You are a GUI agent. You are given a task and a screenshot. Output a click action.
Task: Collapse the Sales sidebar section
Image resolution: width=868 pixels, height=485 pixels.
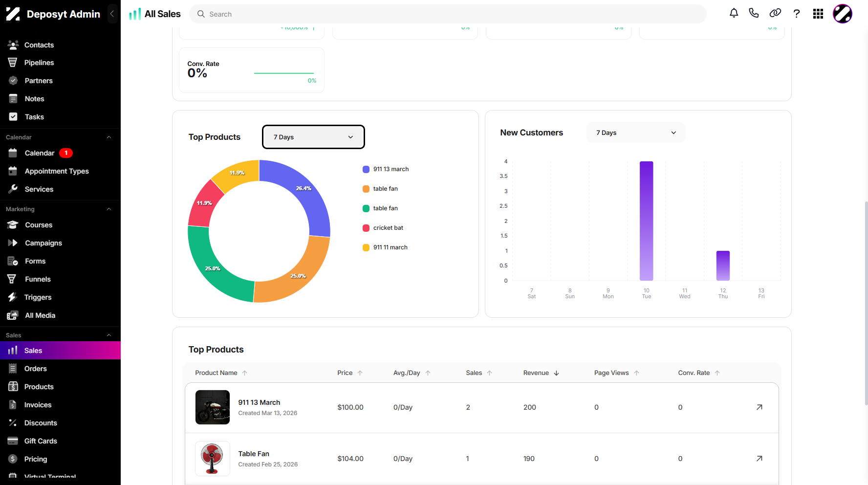coord(109,335)
